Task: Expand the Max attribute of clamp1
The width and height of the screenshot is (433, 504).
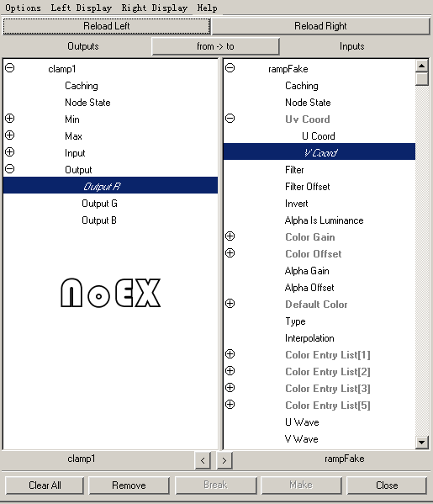Action: click(x=10, y=135)
